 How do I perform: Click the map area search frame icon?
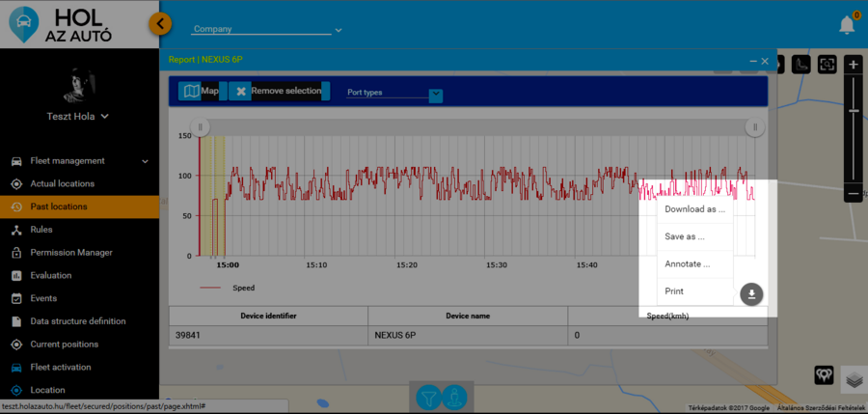827,65
